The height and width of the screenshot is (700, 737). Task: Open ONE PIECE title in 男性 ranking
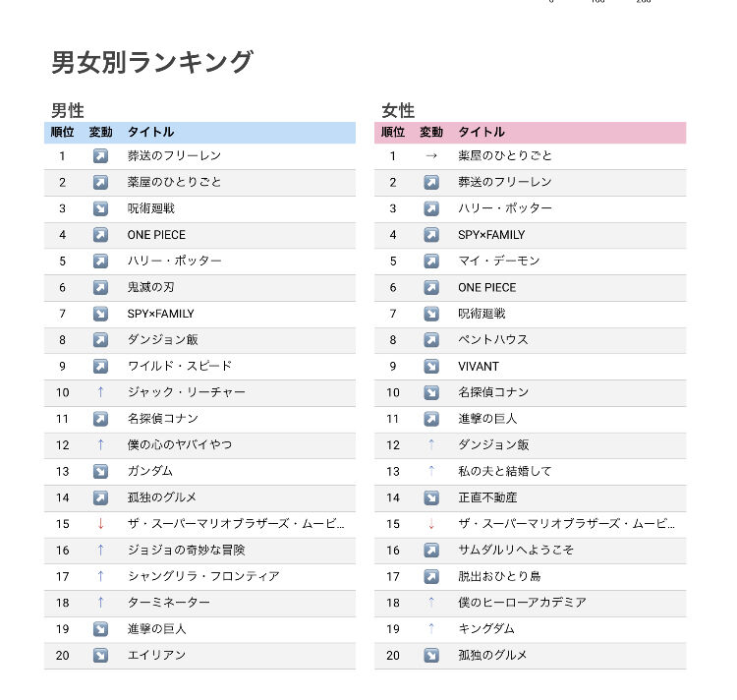click(x=156, y=235)
